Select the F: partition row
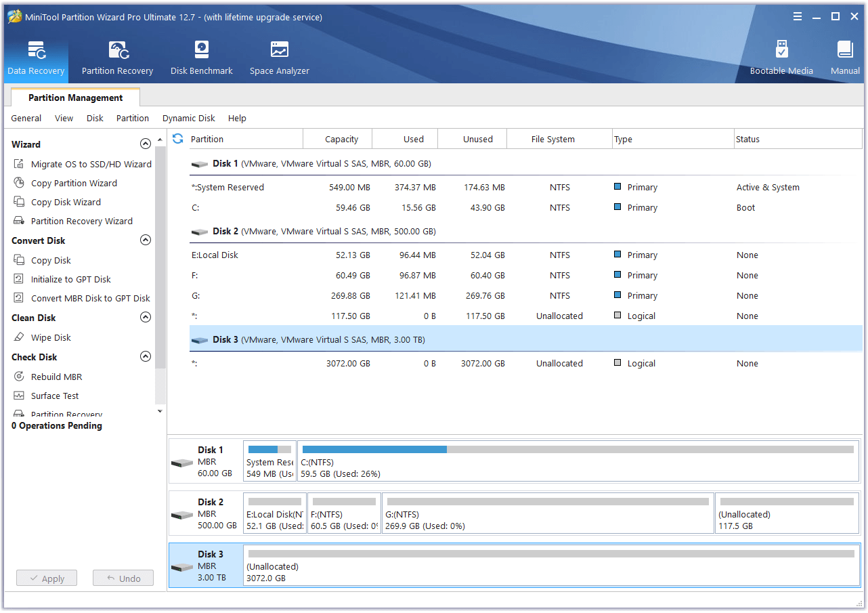Screen dimensions: 868x613 coord(526,276)
